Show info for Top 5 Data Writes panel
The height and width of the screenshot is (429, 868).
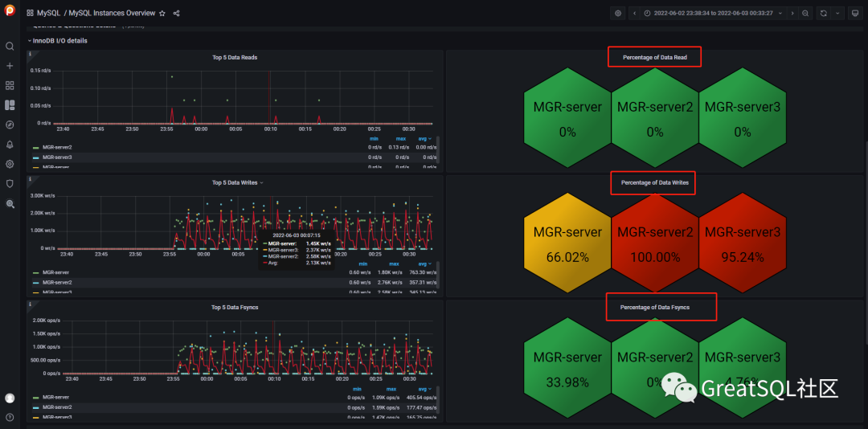[30, 179]
